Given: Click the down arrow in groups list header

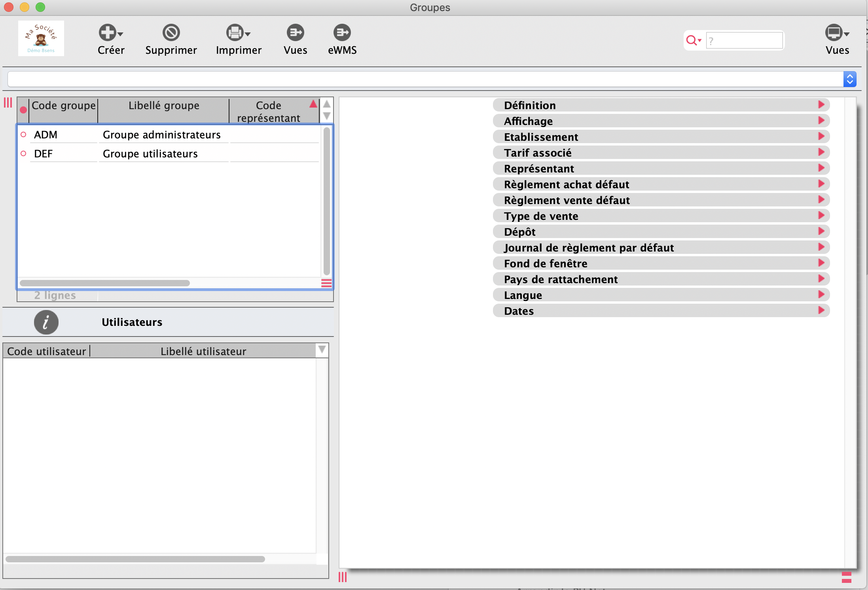Looking at the screenshot, I should tap(327, 116).
